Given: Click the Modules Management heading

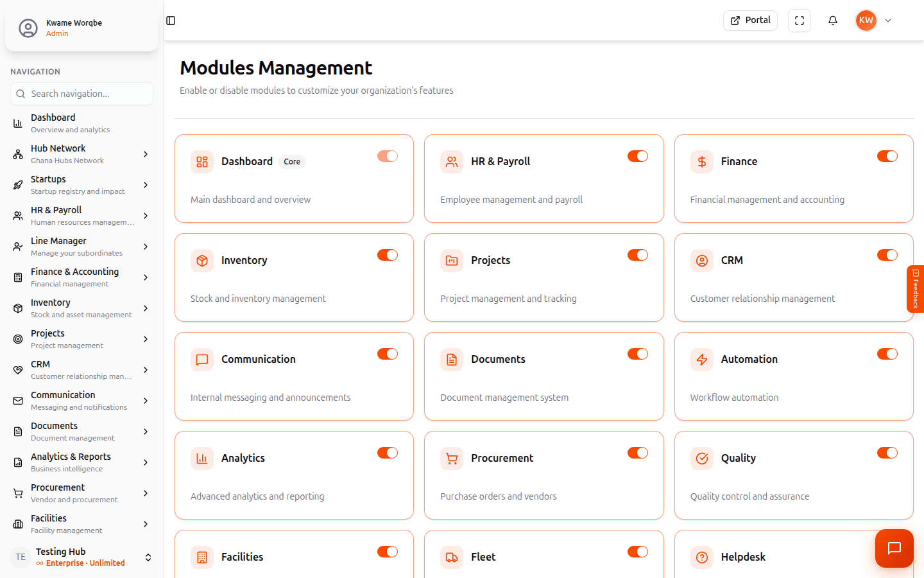Looking at the screenshot, I should pos(276,67).
